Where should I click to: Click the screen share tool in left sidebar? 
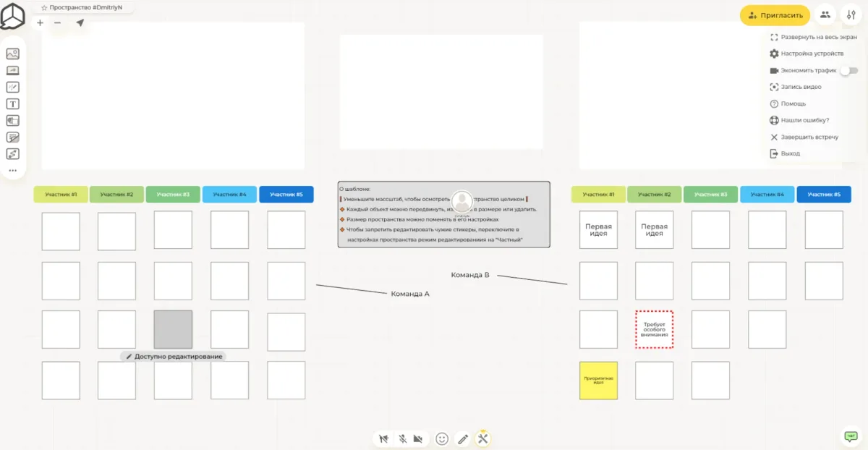coord(12,70)
